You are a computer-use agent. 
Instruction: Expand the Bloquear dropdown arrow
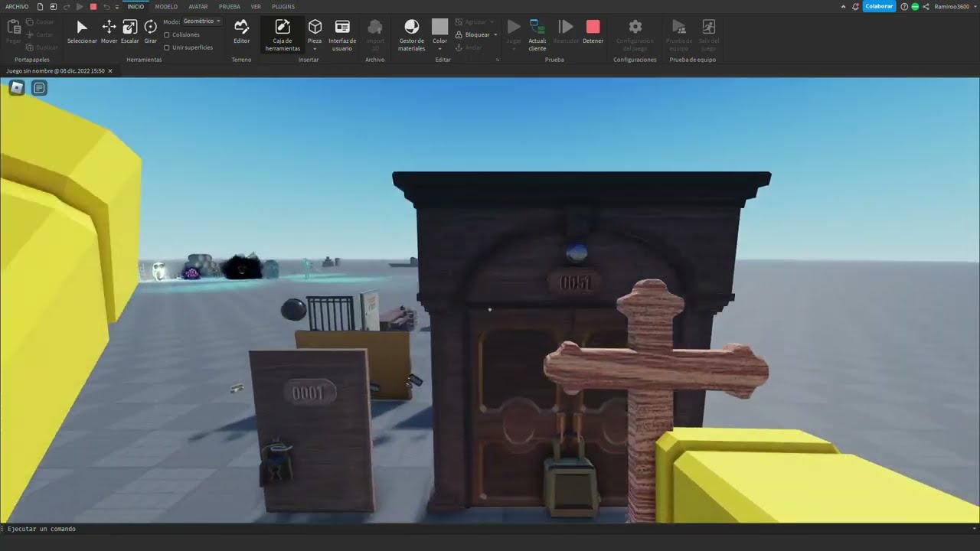coord(495,35)
